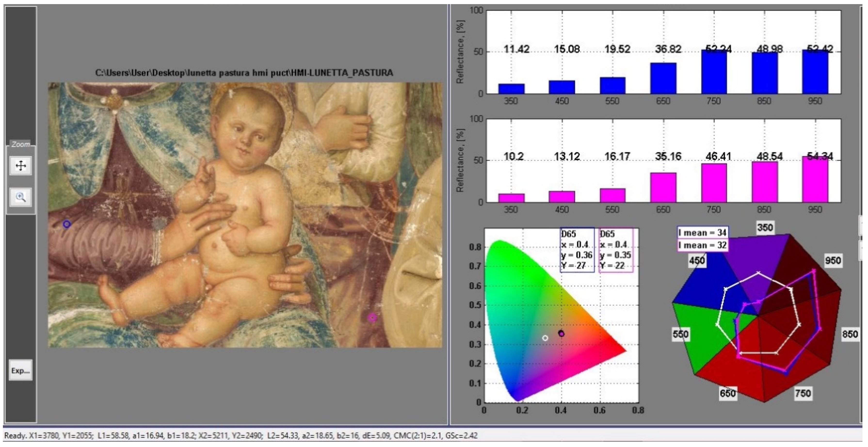Click the blue D65 xyY info box
868x447 pixels.
pyautogui.click(x=577, y=250)
